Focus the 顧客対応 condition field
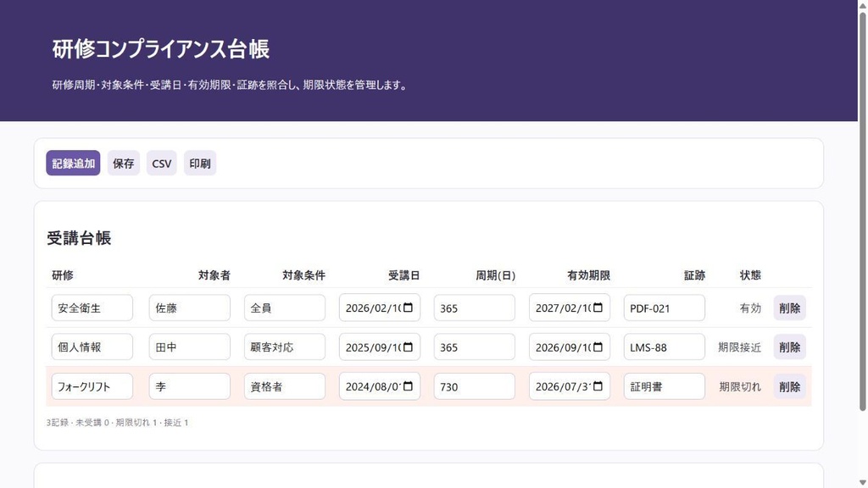 click(285, 347)
